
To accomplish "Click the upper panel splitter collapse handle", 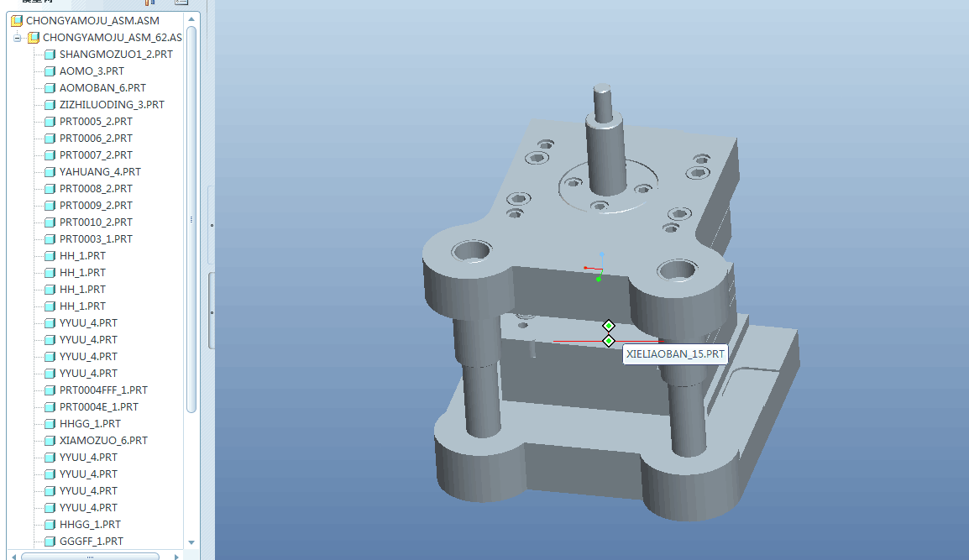I will (212, 225).
